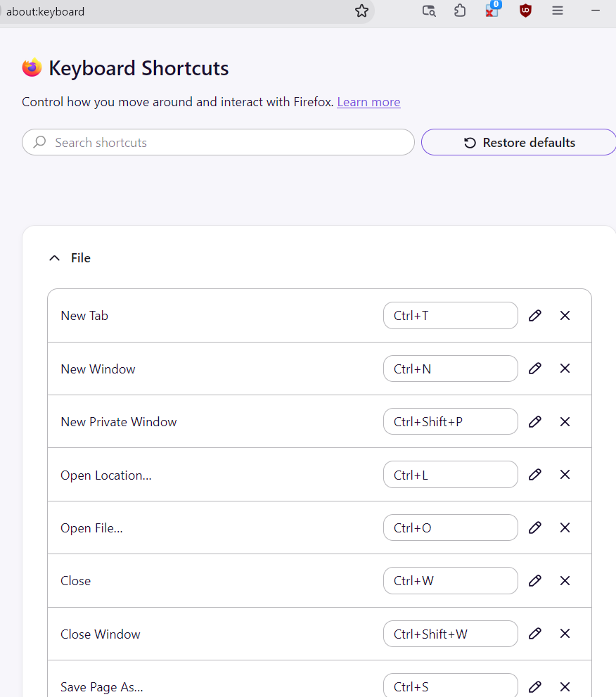
Task: Edit the New Tab shortcut with the pencil
Action: click(x=535, y=316)
